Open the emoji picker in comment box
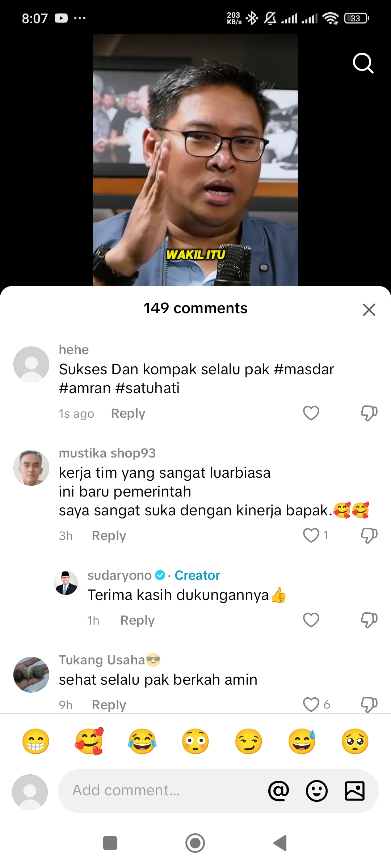Viewport: 391px width, 868px height. click(x=317, y=791)
